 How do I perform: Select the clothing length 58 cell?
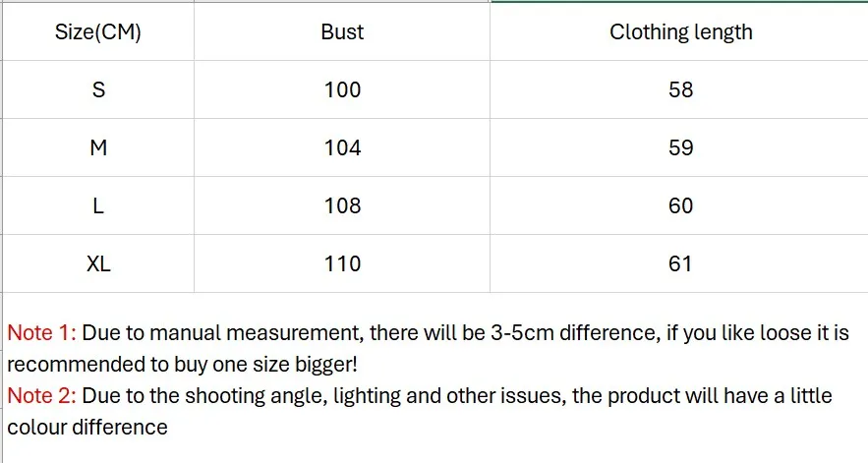point(679,89)
